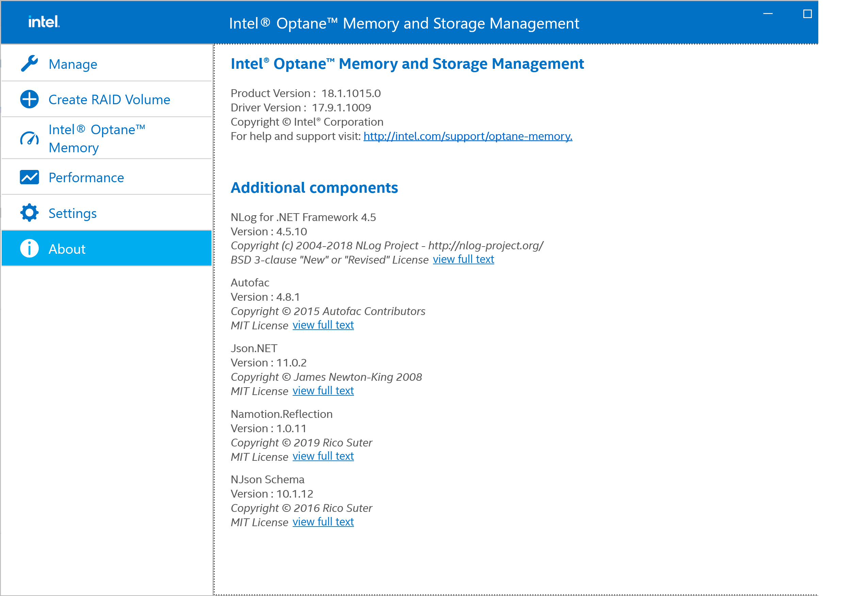
Task: View full text of Json.NET license
Action: point(323,390)
